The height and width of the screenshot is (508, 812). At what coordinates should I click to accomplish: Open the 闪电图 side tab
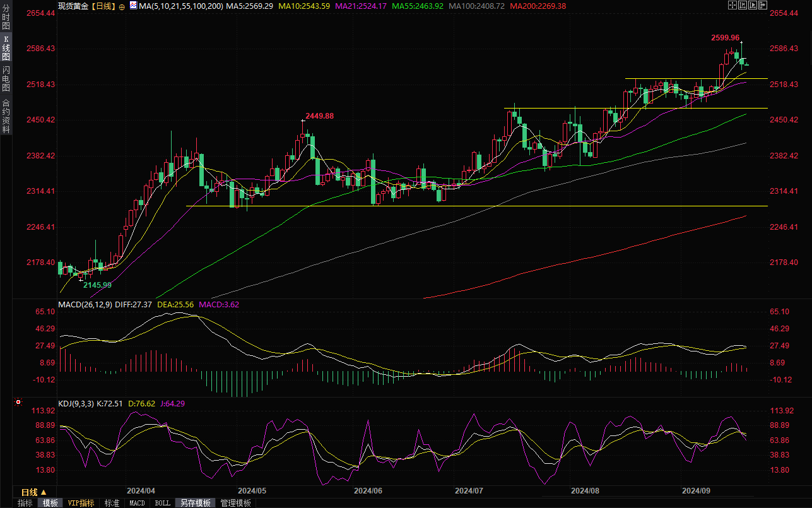click(6, 78)
